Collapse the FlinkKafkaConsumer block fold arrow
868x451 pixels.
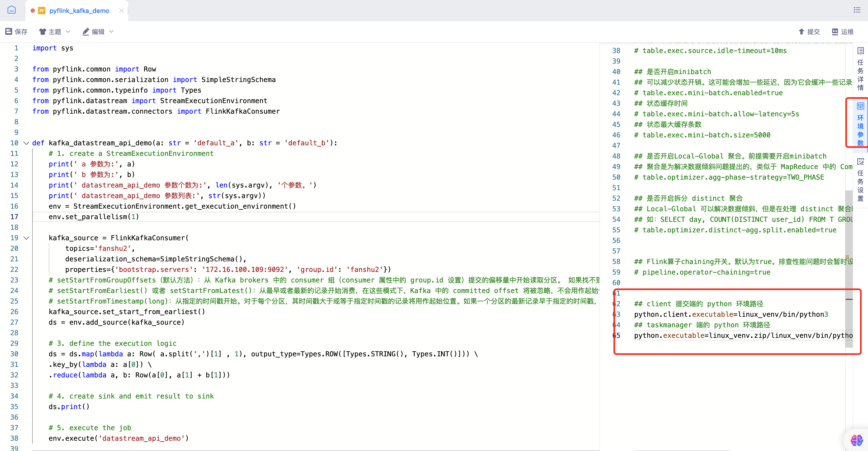click(26, 238)
